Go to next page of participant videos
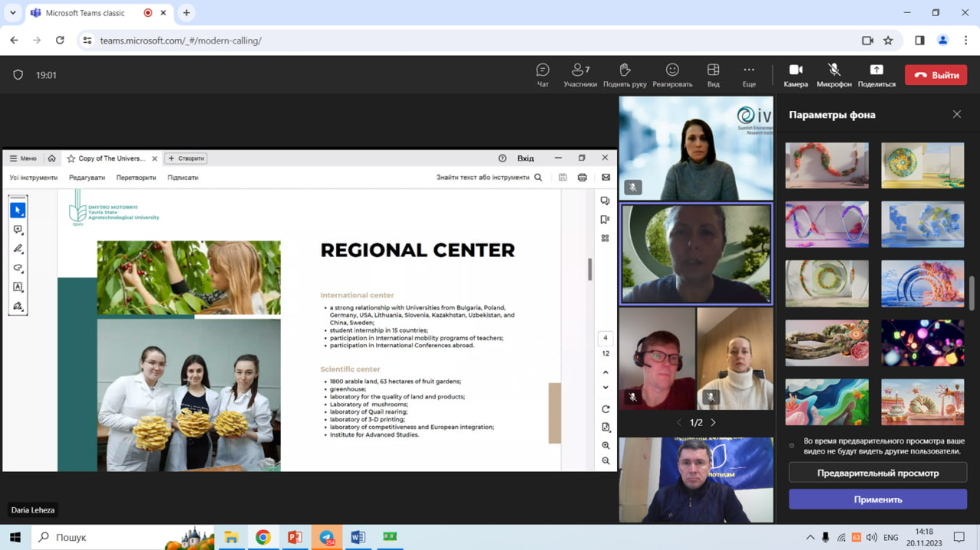Screen dimensions: 980x550 tap(714, 422)
